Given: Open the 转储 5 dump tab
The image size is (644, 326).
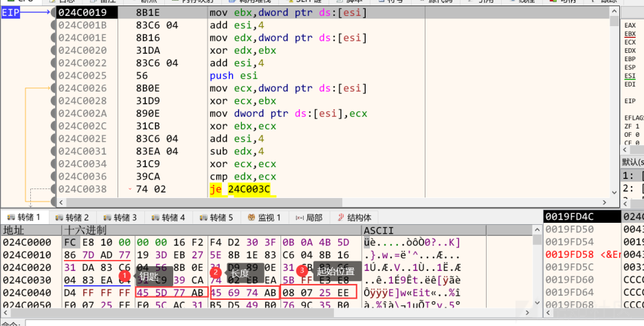Looking at the screenshot, I should click(216, 217).
